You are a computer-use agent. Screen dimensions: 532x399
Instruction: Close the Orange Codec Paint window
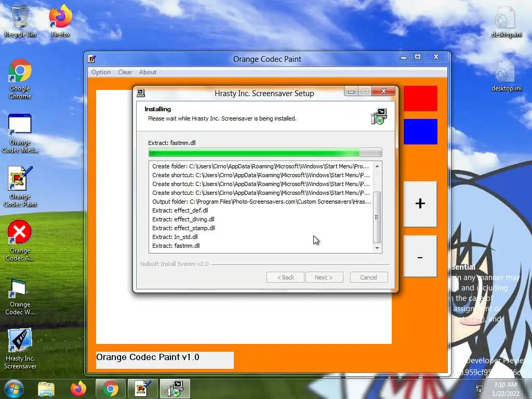(x=436, y=57)
